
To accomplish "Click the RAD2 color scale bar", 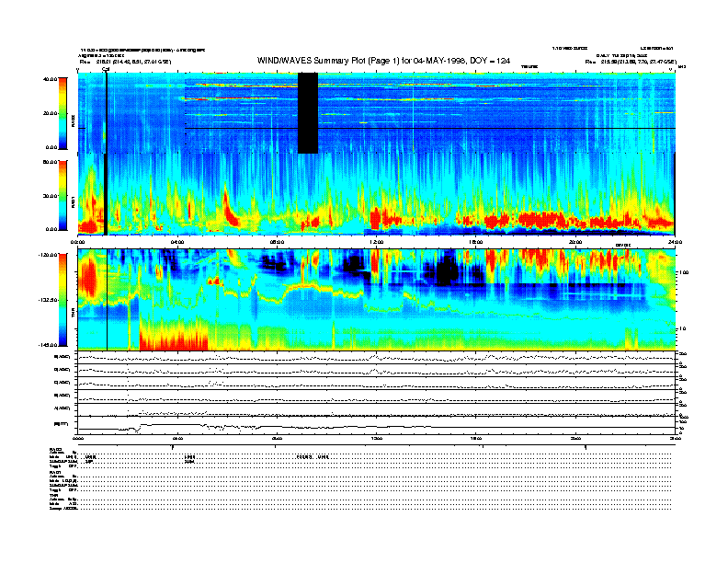I will pos(63,114).
